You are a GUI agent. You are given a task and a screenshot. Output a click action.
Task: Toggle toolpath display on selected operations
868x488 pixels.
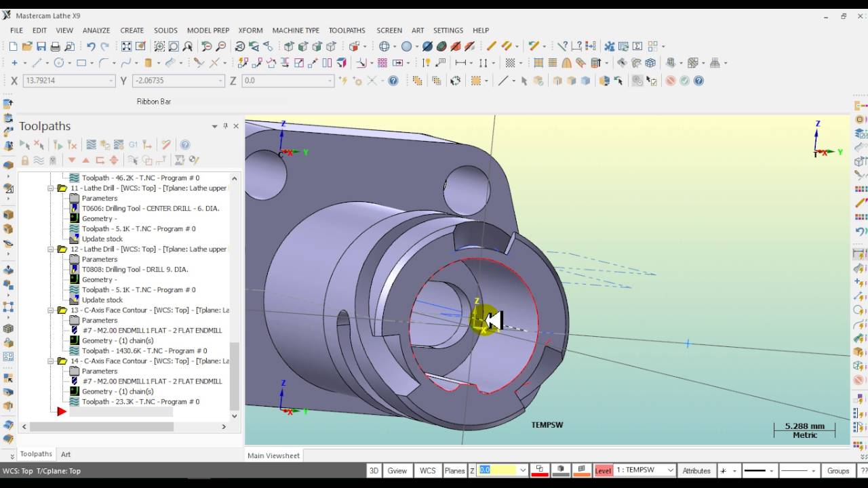tap(39, 161)
